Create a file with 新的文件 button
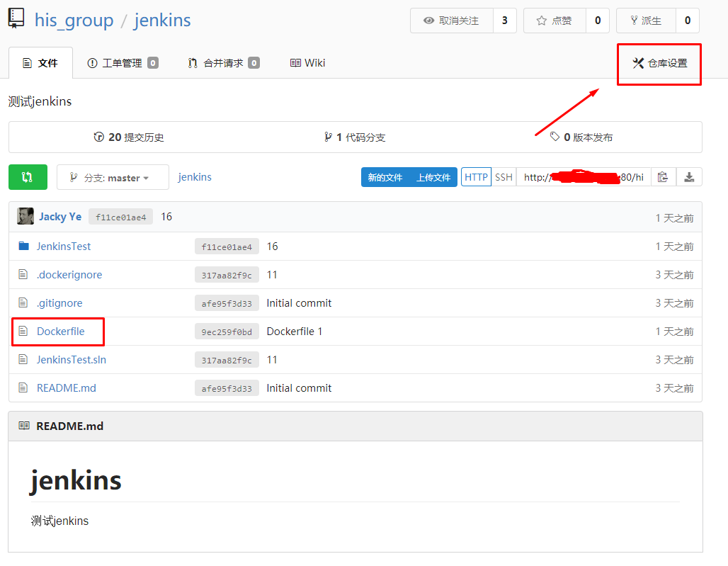The height and width of the screenshot is (566, 728). tap(385, 177)
